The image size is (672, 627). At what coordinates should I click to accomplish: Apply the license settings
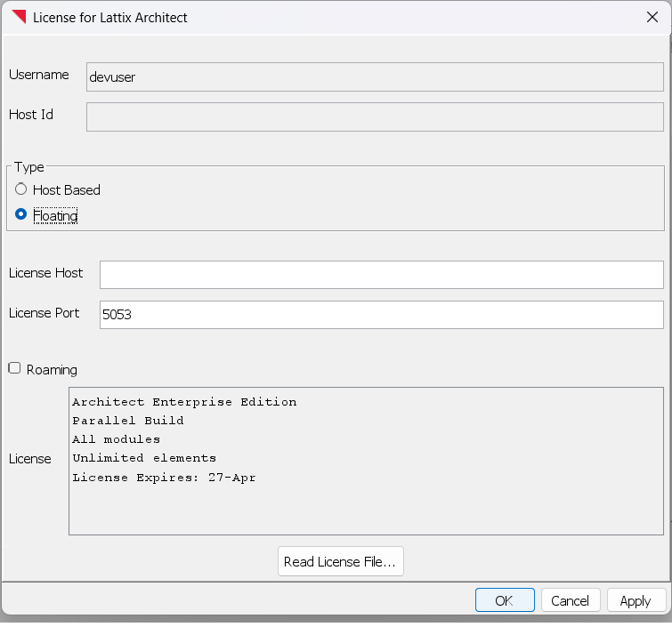636,600
